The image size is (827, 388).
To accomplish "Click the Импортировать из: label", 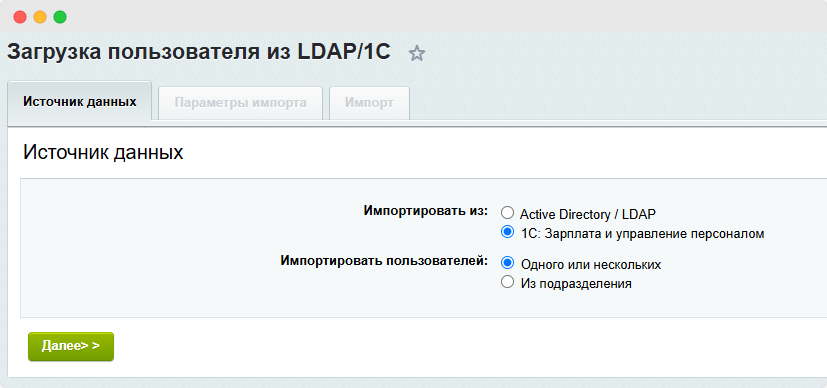I will 426,211.
